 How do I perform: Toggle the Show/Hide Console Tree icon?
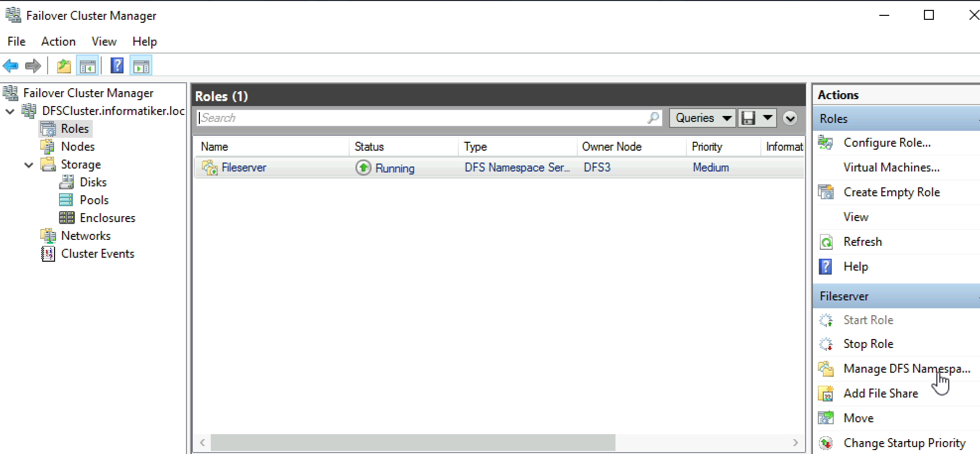point(88,66)
